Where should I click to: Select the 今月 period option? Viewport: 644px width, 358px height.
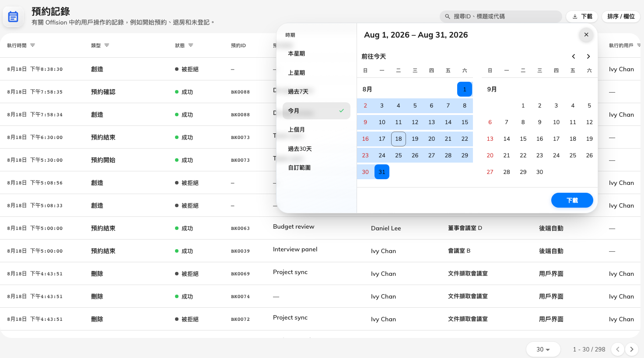[x=316, y=111]
